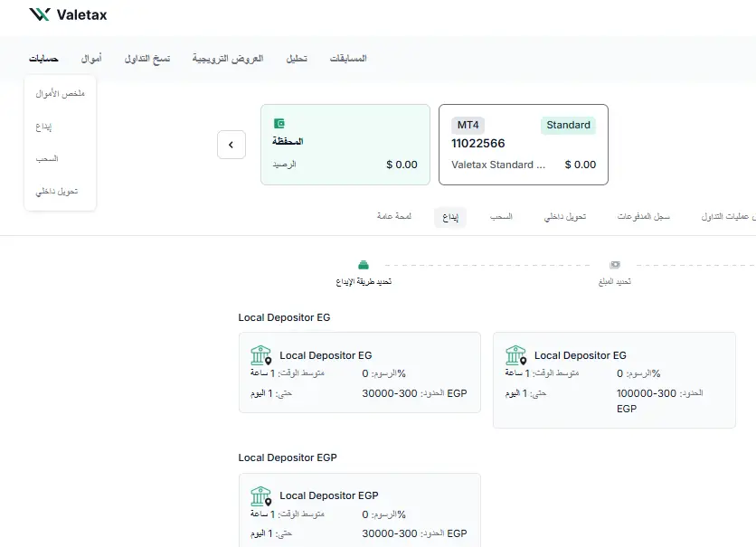Click the bank icon of first Local Depositor EG card

260,355
